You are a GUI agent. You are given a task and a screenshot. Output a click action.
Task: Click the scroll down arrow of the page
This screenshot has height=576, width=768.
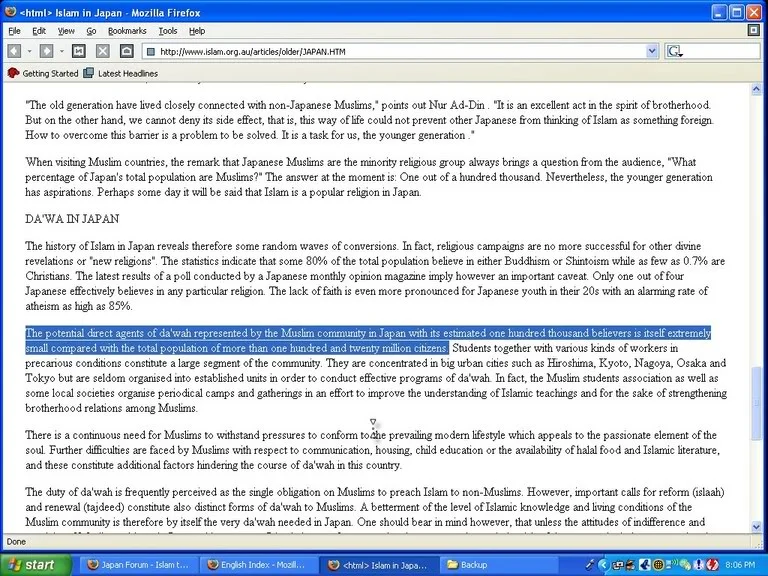tap(756, 527)
